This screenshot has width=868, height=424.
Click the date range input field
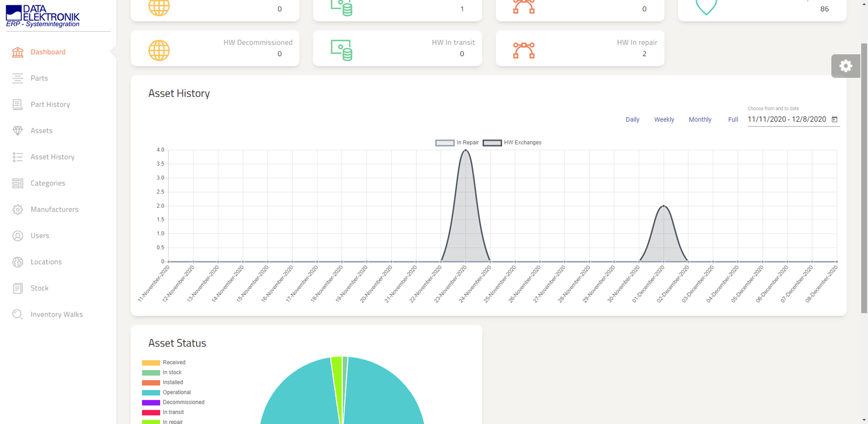click(x=787, y=119)
